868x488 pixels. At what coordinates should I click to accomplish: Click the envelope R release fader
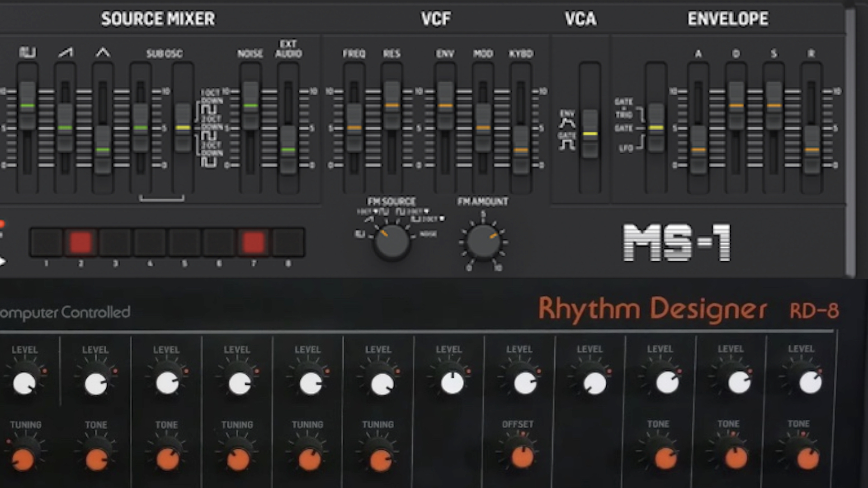point(811,150)
